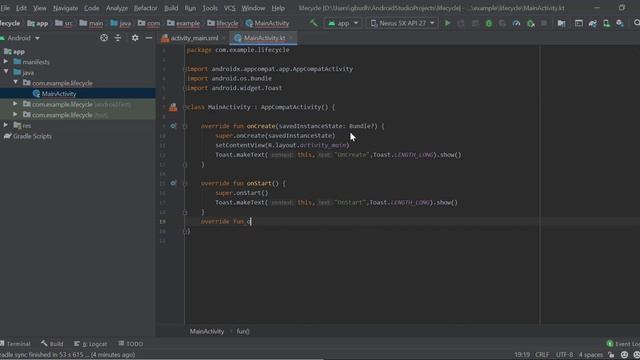Click the override gutter icon beside onCreate
Screen dimensions: 640x360
tap(173, 126)
